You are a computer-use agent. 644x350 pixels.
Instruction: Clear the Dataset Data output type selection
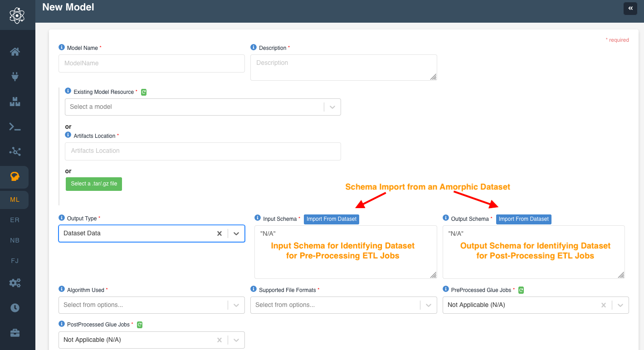coord(220,233)
